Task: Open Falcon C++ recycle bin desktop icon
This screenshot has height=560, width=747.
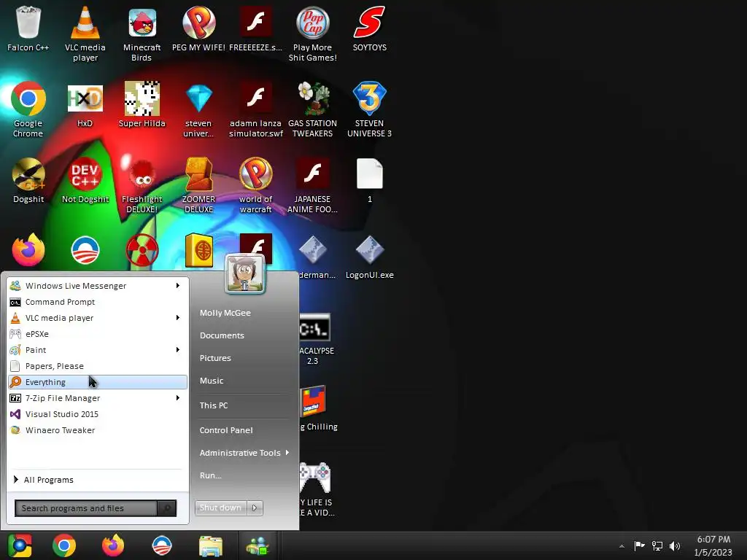Action: click(x=28, y=29)
